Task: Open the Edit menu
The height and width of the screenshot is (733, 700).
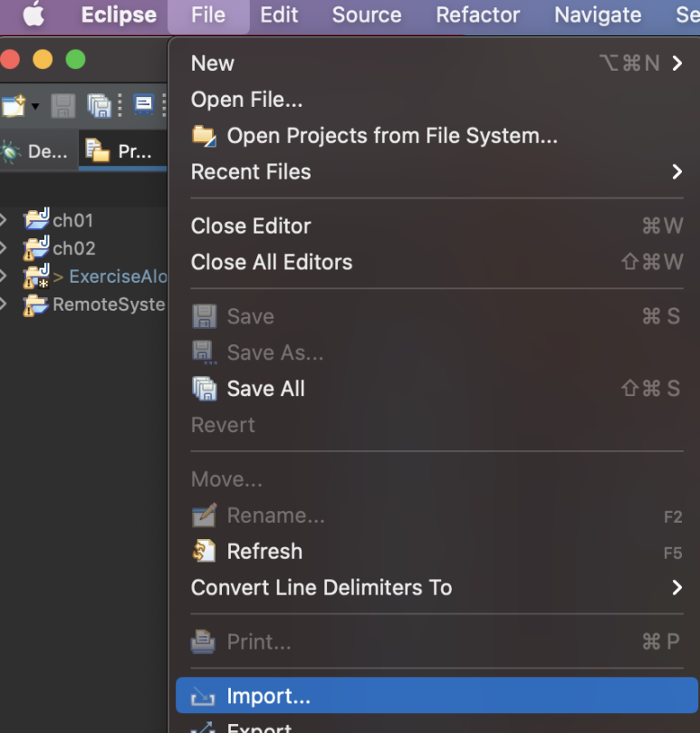Action: pyautogui.click(x=279, y=15)
